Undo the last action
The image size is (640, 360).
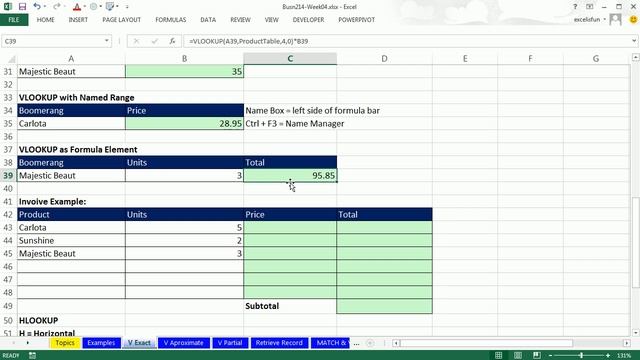coord(37,7)
